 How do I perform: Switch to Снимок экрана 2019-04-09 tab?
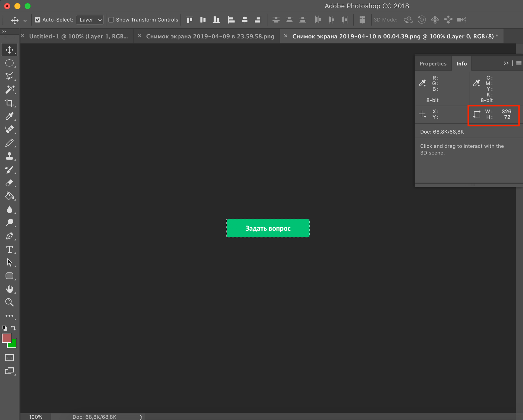210,36
